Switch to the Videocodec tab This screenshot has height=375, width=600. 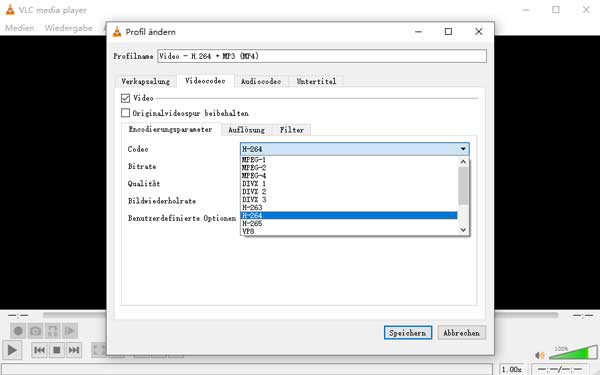click(205, 81)
